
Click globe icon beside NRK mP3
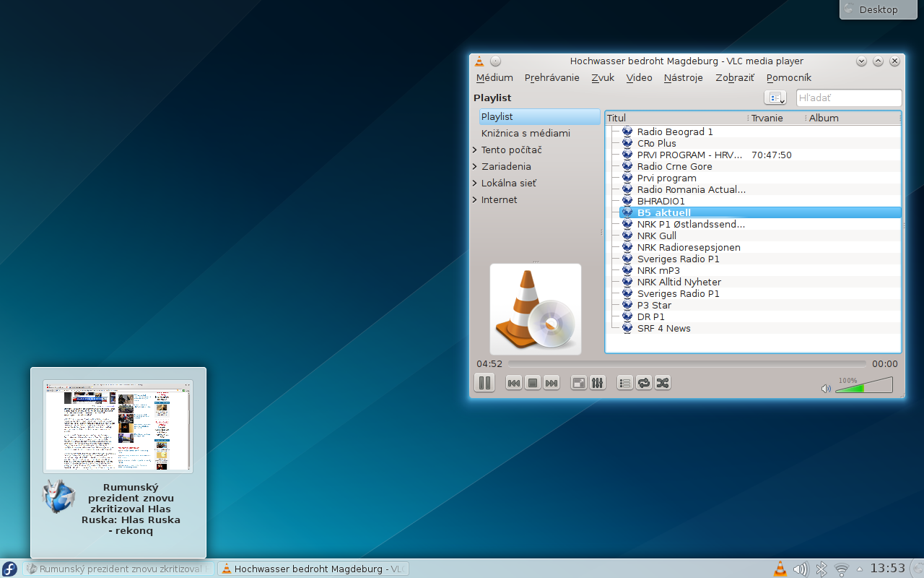627,270
